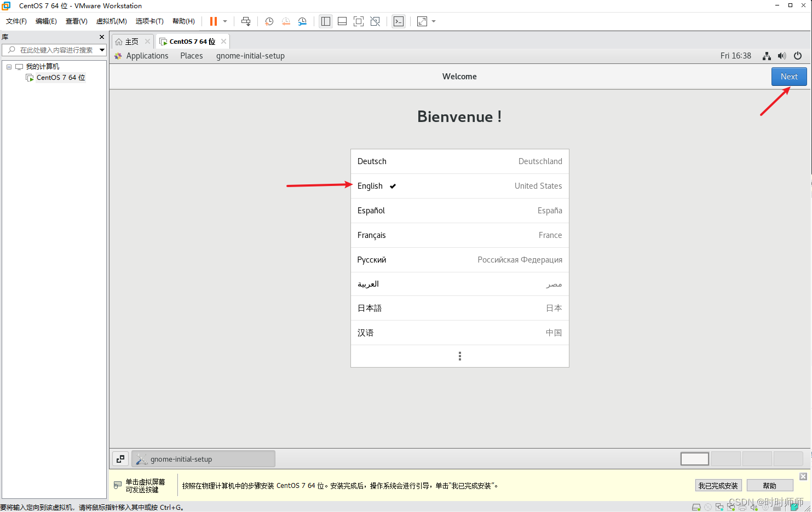Screen dimensions: 812x512
Task: Click the Next button
Action: coord(789,77)
